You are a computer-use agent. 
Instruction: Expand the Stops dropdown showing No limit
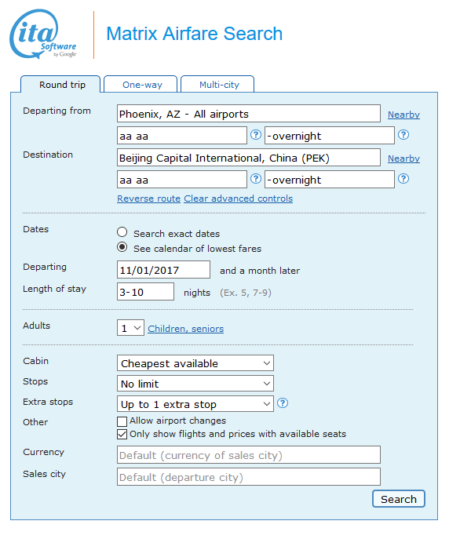click(x=195, y=383)
